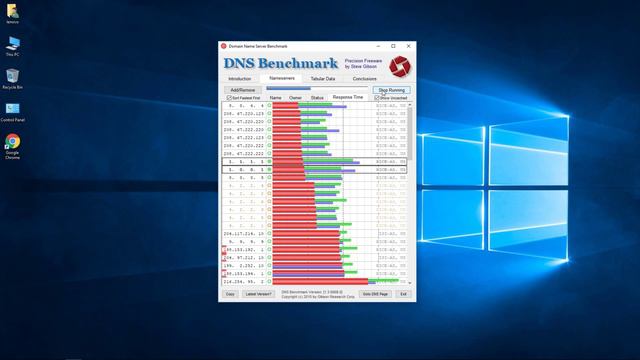This screenshot has height=360, width=640.
Task: Toggle the Sort Fastest First checkbox
Action: [x=229, y=98]
